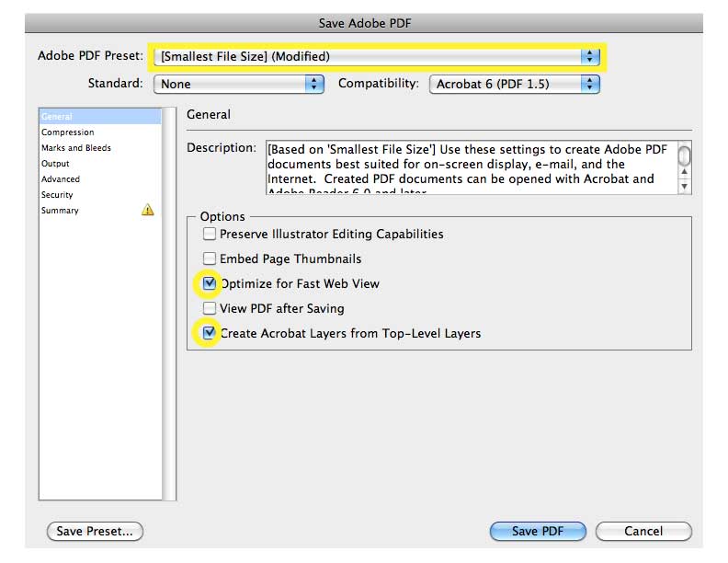Open the Marks and Bleeds category
This screenshot has height=563, width=728.
(x=100, y=148)
